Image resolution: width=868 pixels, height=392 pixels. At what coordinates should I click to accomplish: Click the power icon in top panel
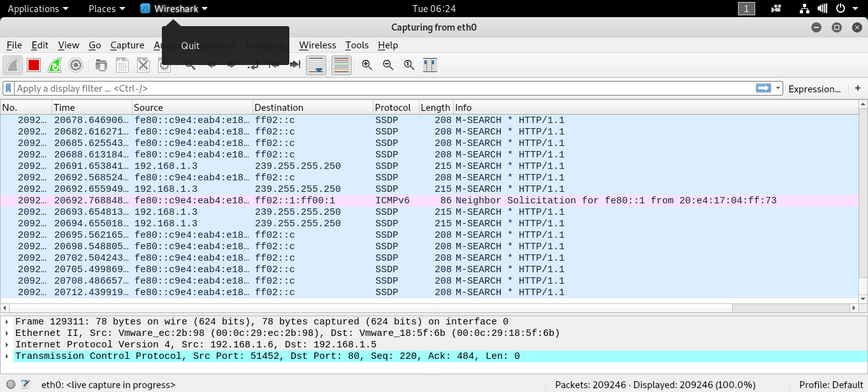pyautogui.click(x=841, y=8)
